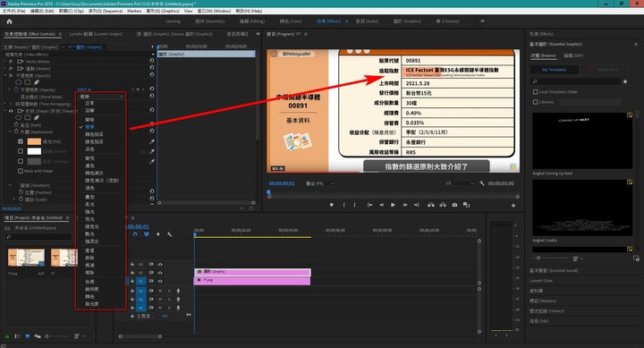Open timeline display settings wrench
The height and width of the screenshot is (348, 644).
(x=169, y=234)
